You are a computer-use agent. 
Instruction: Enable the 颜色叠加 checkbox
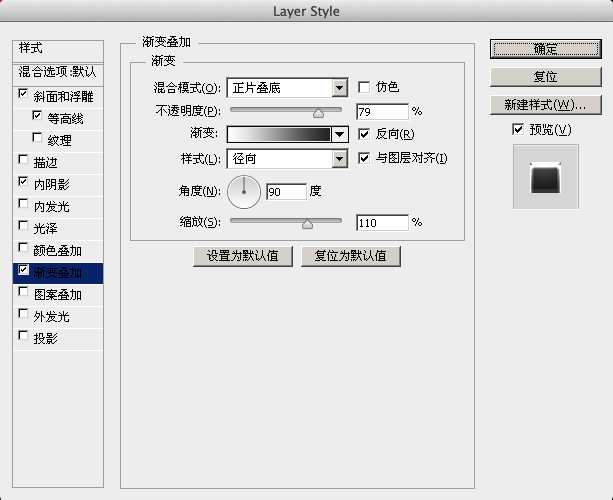tap(23, 247)
